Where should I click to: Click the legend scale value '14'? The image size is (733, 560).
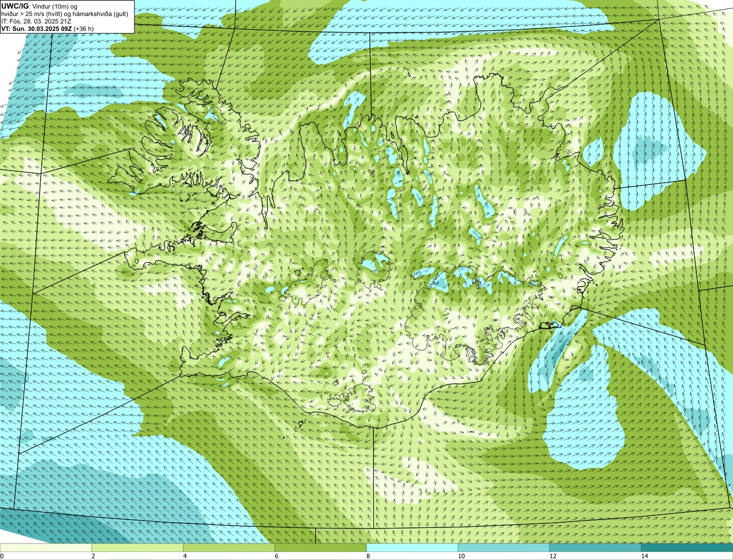click(644, 556)
